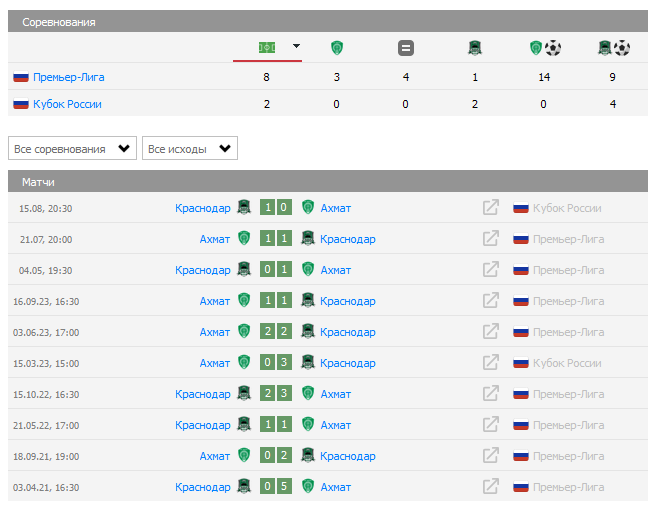This screenshot has height=519, width=664.
Task: Open Премьер-Лига link in competitions table
Action: (68, 77)
